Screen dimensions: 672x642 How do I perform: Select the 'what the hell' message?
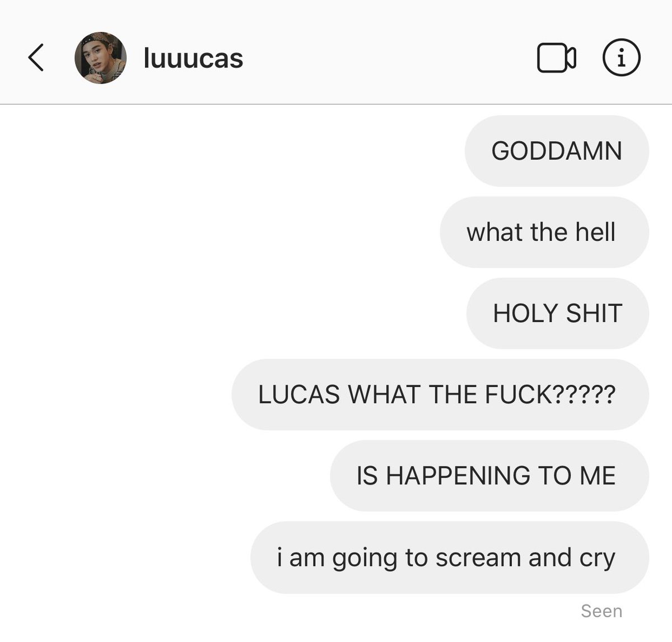tap(544, 232)
